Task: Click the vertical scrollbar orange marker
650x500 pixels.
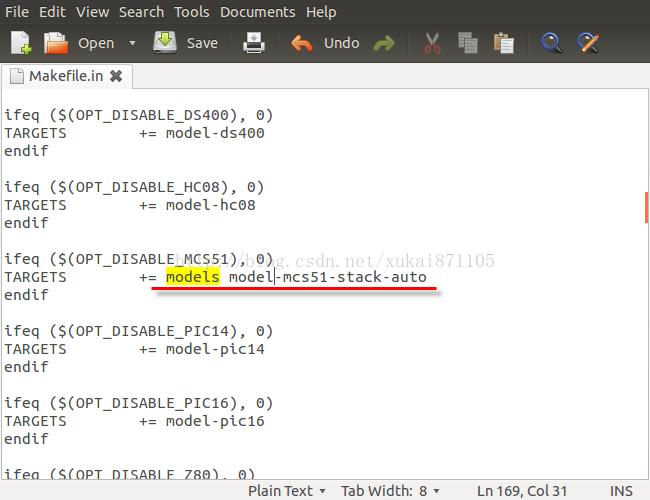Action: click(646, 207)
